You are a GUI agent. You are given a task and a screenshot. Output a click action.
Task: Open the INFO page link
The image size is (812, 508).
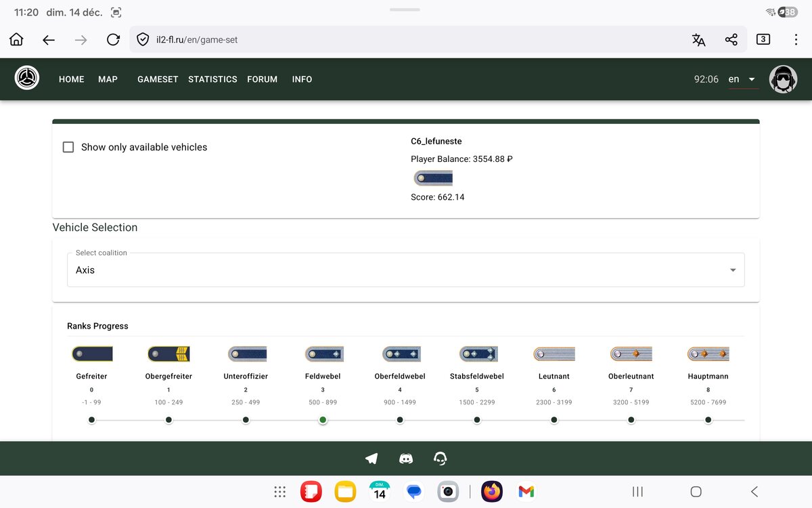point(302,79)
